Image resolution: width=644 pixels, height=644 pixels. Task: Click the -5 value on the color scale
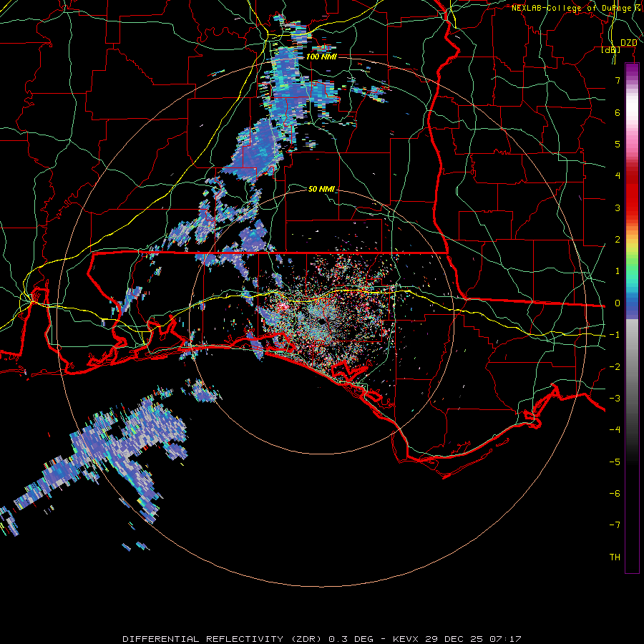pyautogui.click(x=615, y=462)
